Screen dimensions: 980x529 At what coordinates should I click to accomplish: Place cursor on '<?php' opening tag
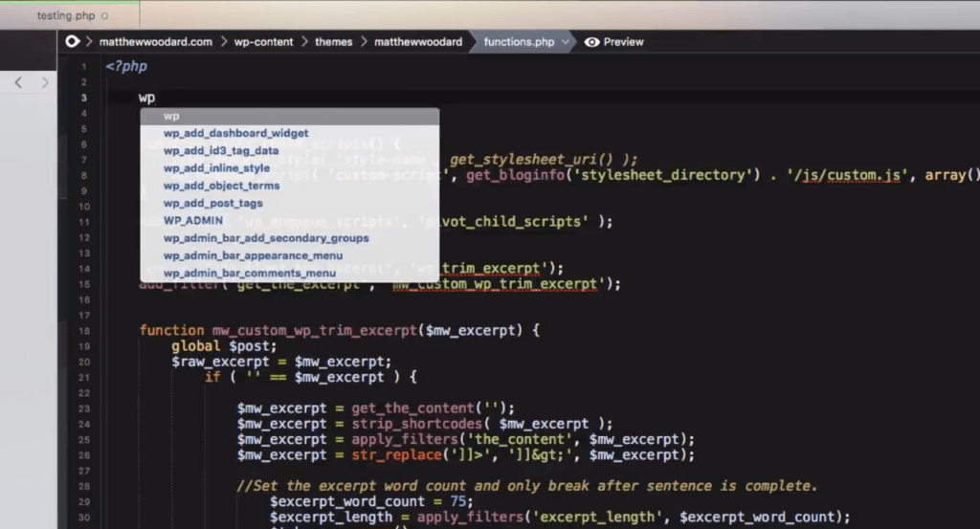click(x=126, y=66)
